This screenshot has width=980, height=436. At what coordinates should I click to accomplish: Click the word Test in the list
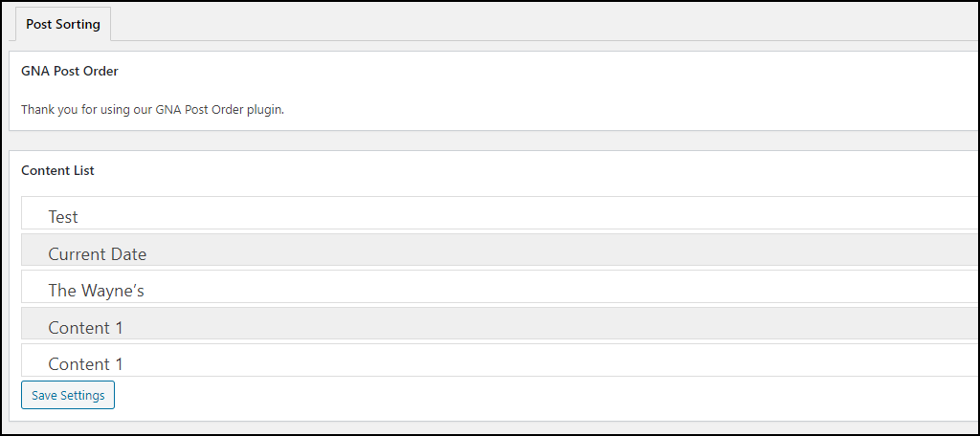pos(63,217)
